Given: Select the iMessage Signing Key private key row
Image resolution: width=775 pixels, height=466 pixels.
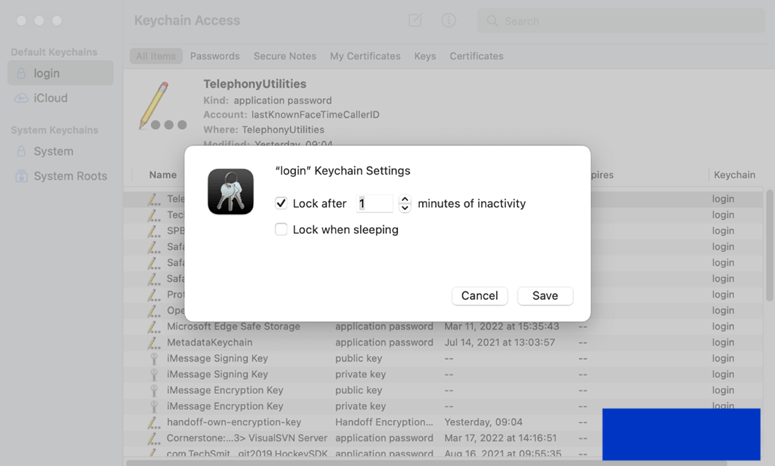Looking at the screenshot, I should click(x=443, y=374).
